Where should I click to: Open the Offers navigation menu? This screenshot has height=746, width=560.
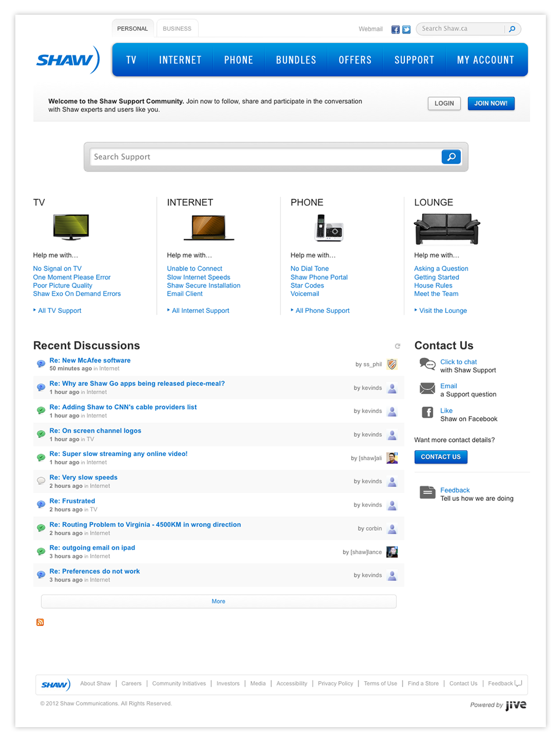[x=355, y=60]
